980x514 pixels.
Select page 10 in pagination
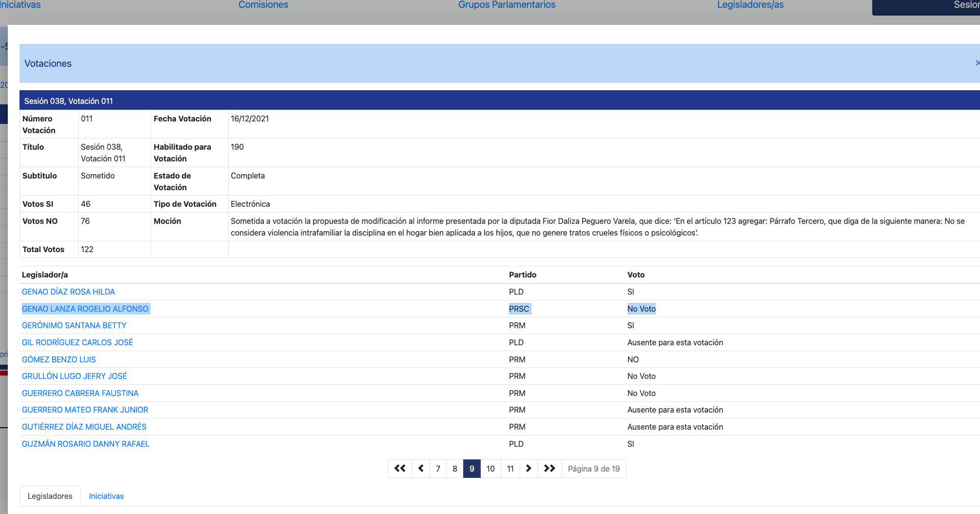pyautogui.click(x=490, y=469)
